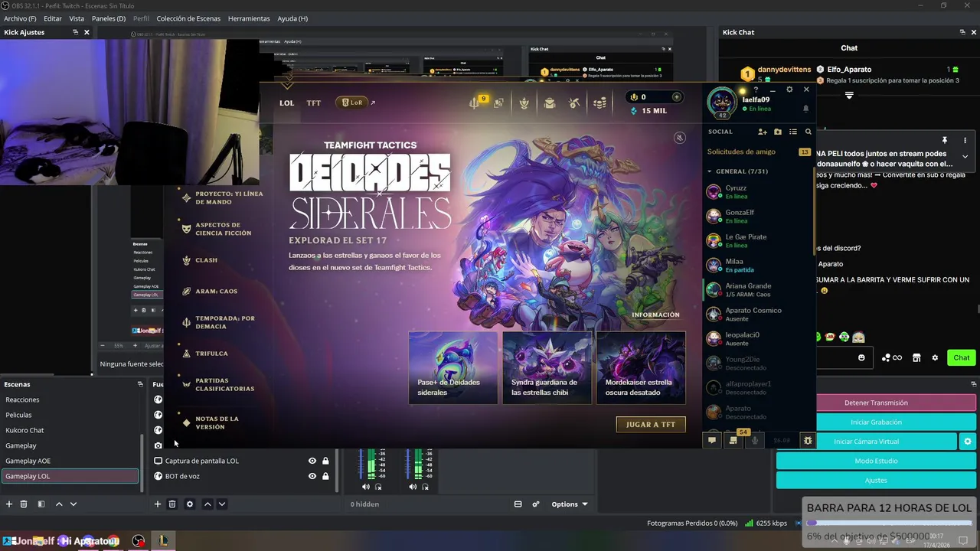Add RP with the plus button
This screenshot has width=980, height=551.
point(676,97)
